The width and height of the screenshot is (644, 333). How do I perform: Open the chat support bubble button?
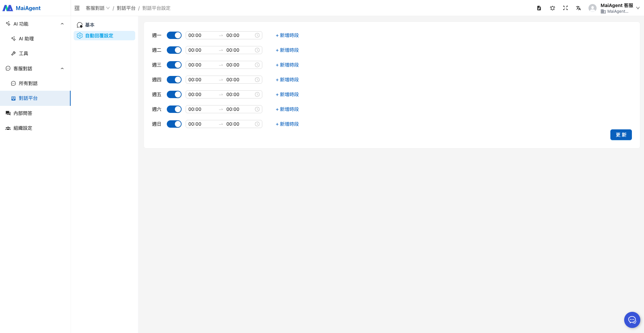(632, 320)
